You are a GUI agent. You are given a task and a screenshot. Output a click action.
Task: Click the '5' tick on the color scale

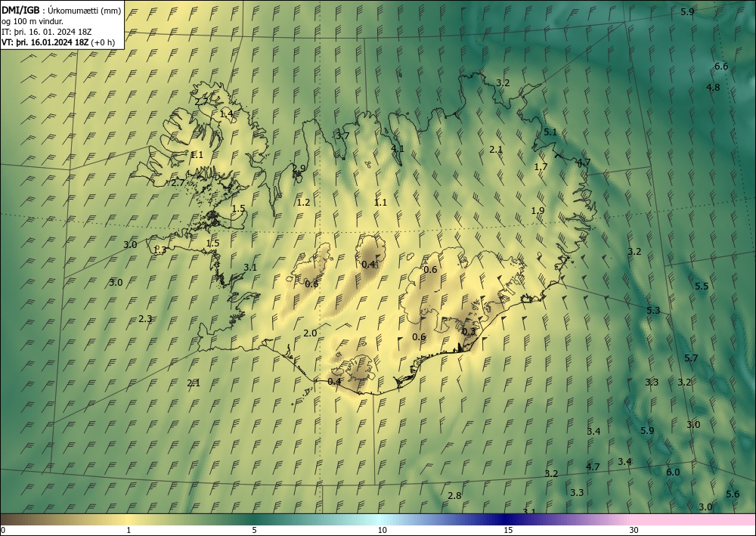[254, 530]
